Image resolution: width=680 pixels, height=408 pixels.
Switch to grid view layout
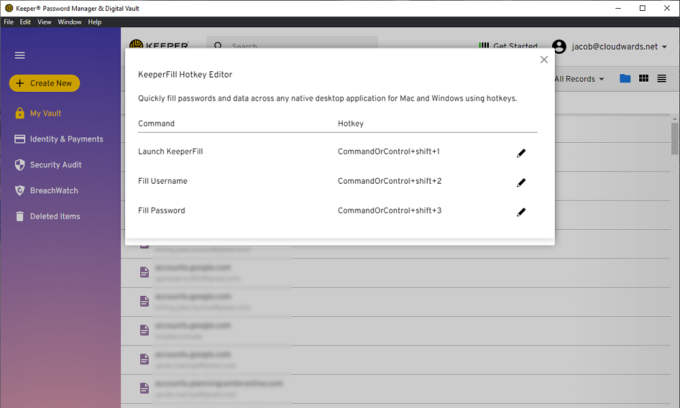click(644, 78)
